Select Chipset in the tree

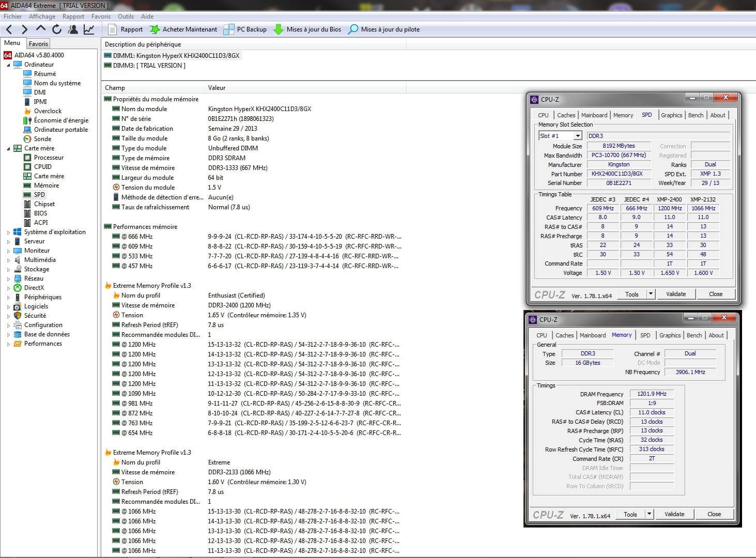click(44, 204)
